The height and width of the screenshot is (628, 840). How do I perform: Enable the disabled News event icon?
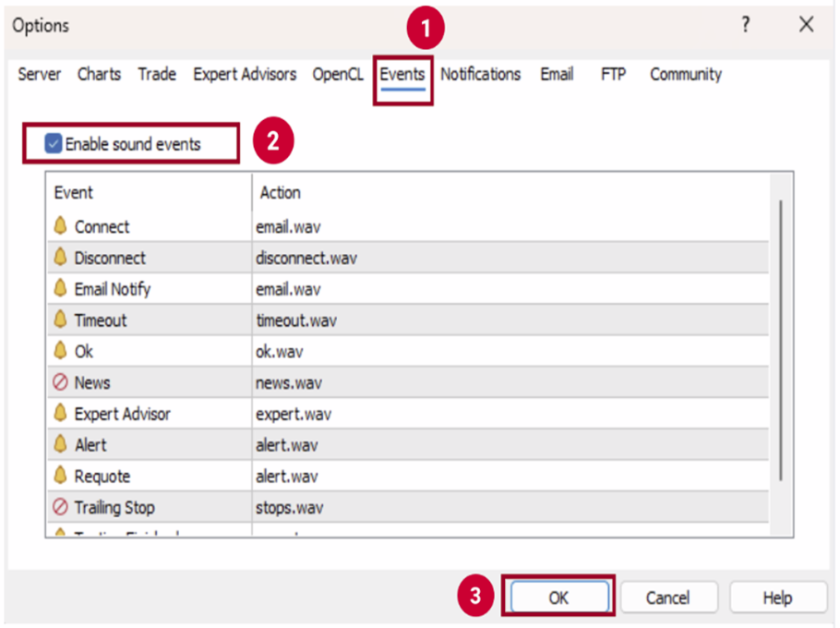pyautogui.click(x=61, y=382)
